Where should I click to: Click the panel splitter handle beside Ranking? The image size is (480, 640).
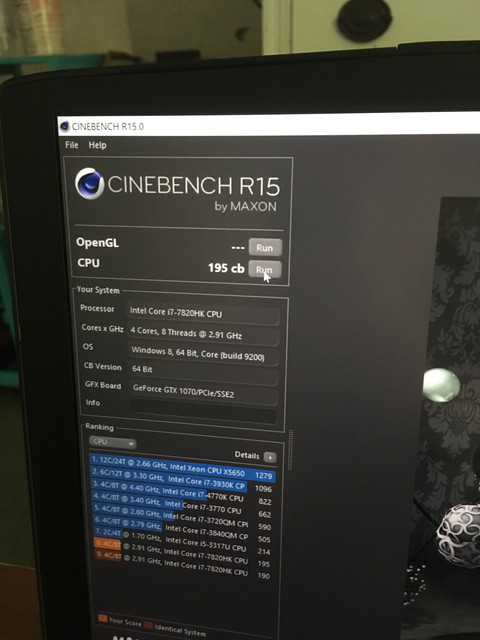291,449
